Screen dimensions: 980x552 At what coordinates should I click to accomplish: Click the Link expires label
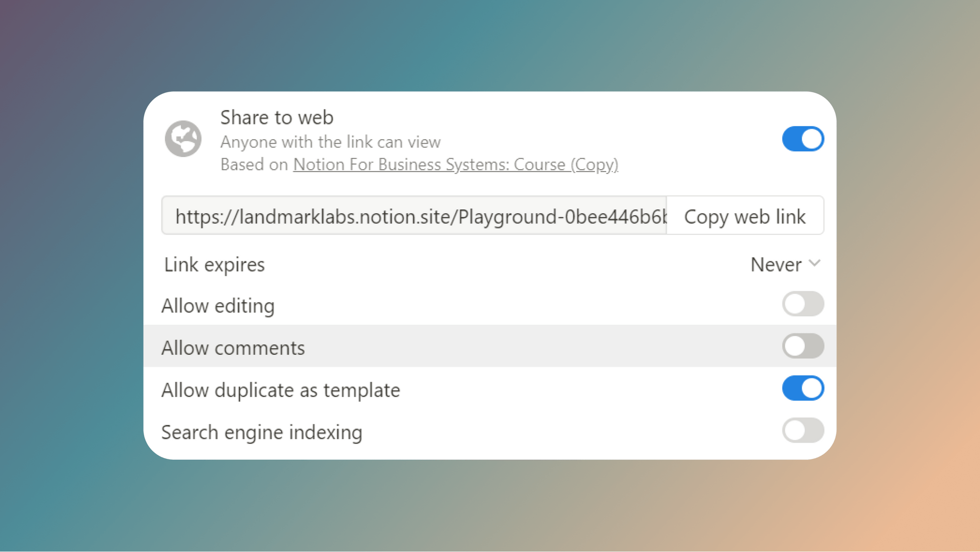214,264
